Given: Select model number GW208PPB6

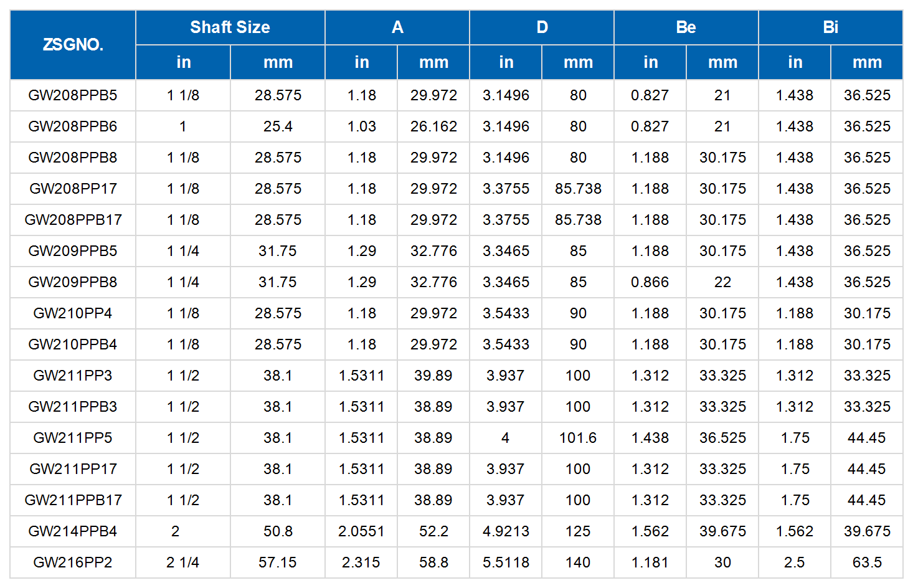Looking at the screenshot, I should click(x=73, y=126).
